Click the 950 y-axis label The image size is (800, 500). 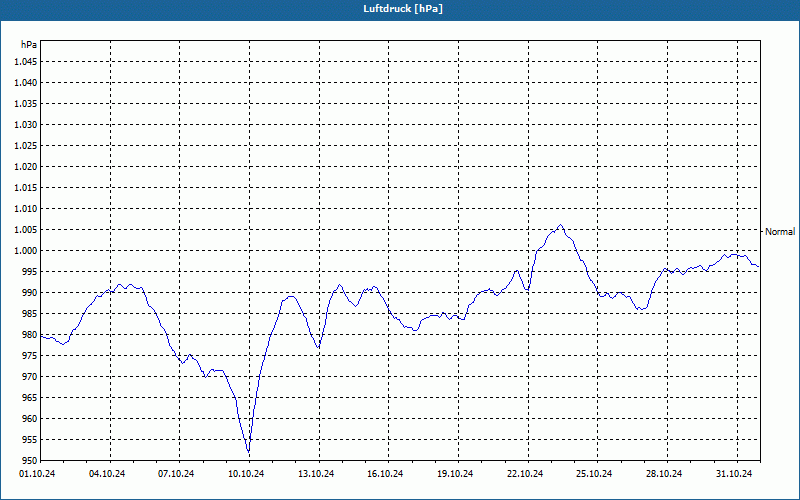pos(30,461)
